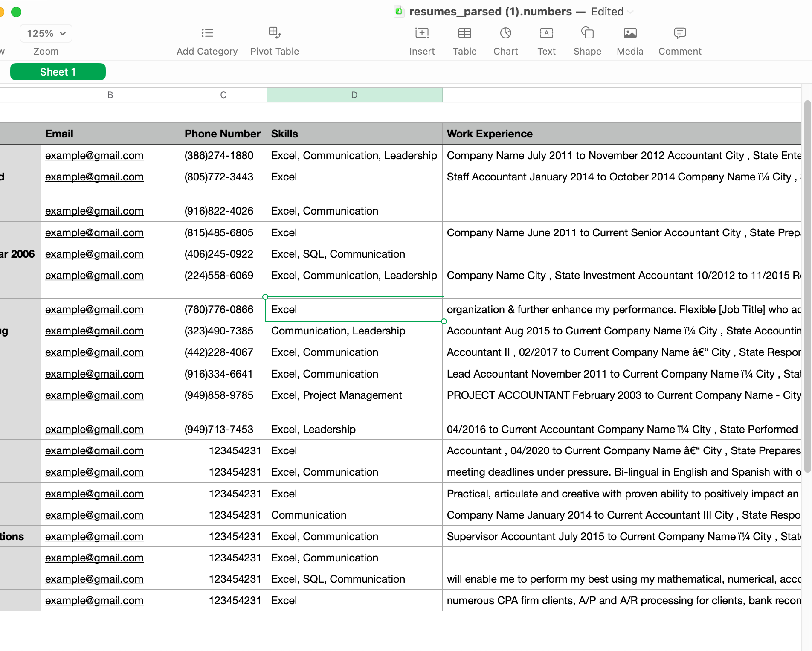Screen dimensions: 812x651
Task: Expand the Edited title dropdown chevron
Action: coord(631,12)
